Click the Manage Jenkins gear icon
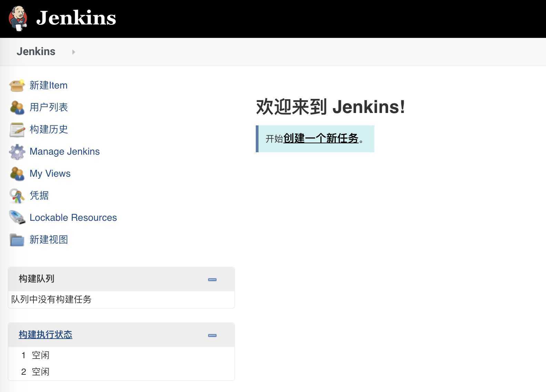546x392 pixels. (x=17, y=152)
